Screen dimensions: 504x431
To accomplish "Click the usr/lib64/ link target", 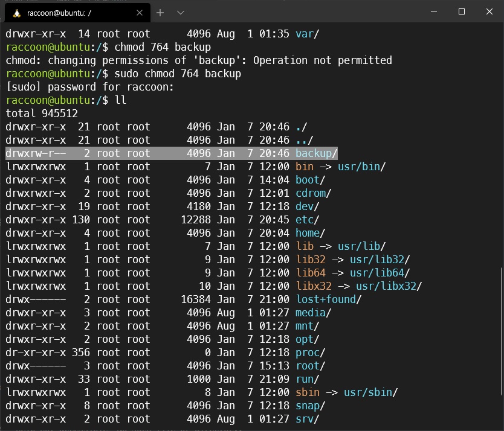I will click(x=380, y=273).
